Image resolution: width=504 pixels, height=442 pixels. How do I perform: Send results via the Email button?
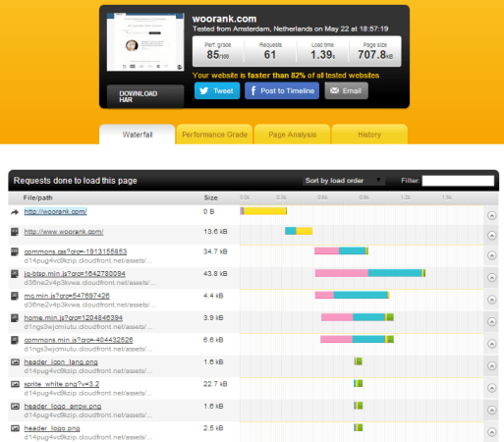click(x=346, y=90)
